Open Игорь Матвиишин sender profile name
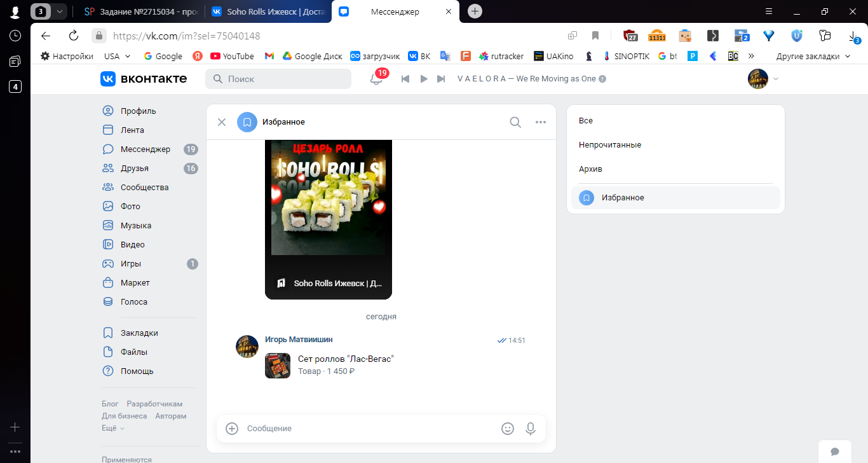Screen dimensions: 868x463 click(x=299, y=340)
